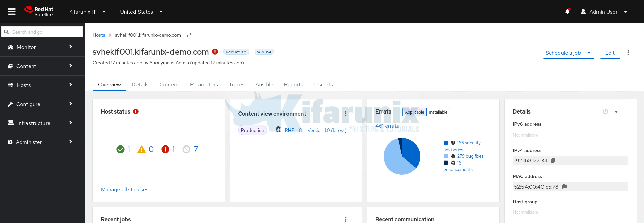
Task: Toggle errata view to Installable
Action: tap(438, 112)
